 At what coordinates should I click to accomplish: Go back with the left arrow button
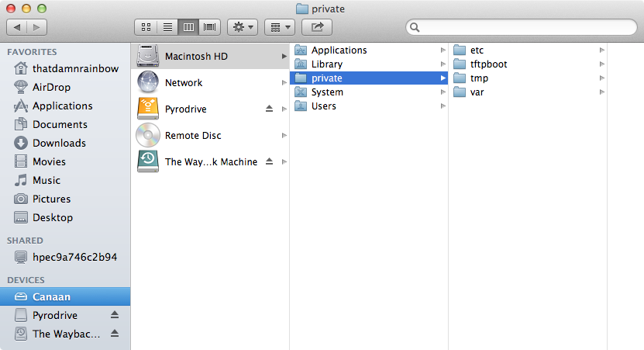coord(17,27)
